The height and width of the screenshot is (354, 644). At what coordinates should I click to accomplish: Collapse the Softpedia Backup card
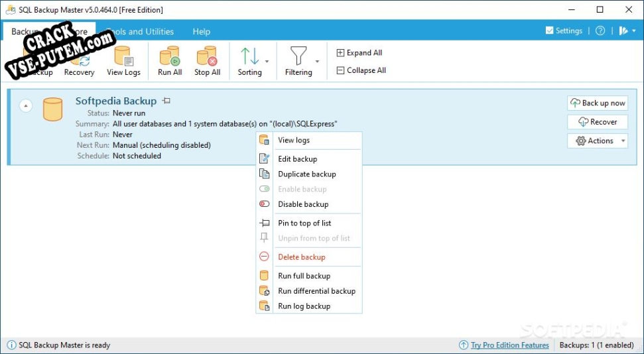[25, 105]
